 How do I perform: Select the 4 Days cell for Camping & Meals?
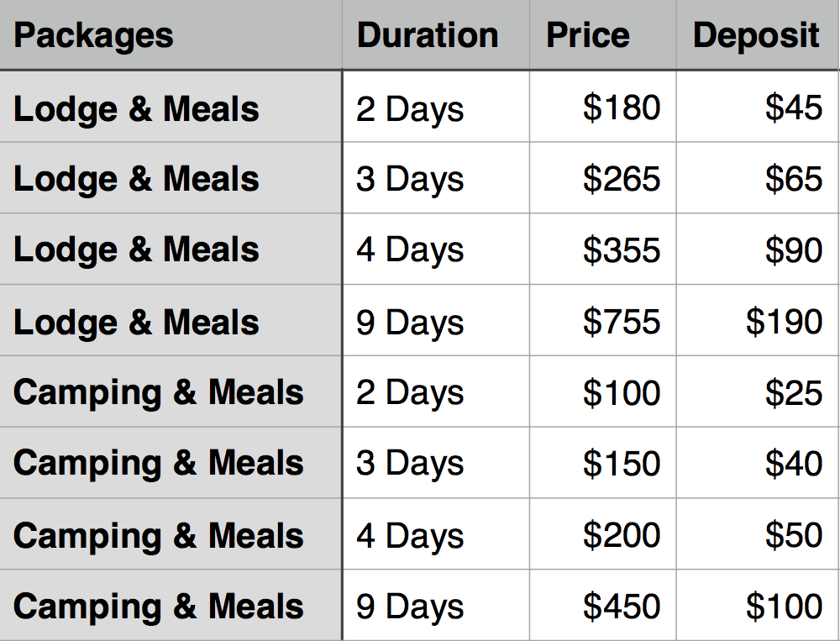[x=435, y=533]
